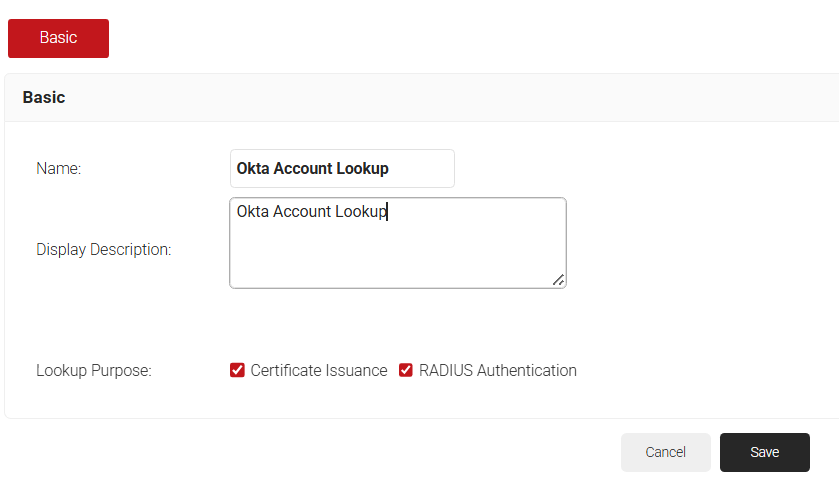Image resolution: width=839 pixels, height=490 pixels.
Task: Uncheck the Certificate Issuance checkbox
Action: (237, 370)
